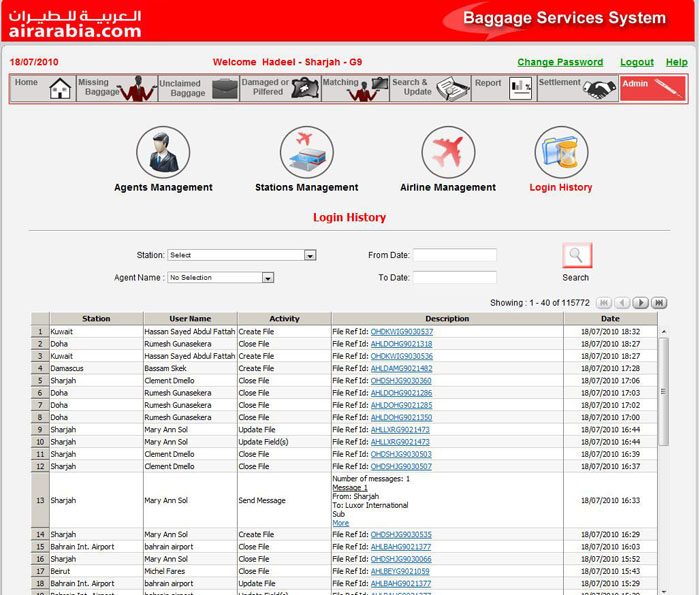
Task: Click the Change Password link
Action: [560, 62]
